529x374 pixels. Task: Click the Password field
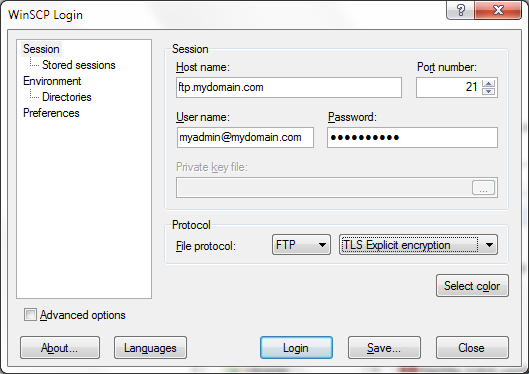[x=412, y=137]
